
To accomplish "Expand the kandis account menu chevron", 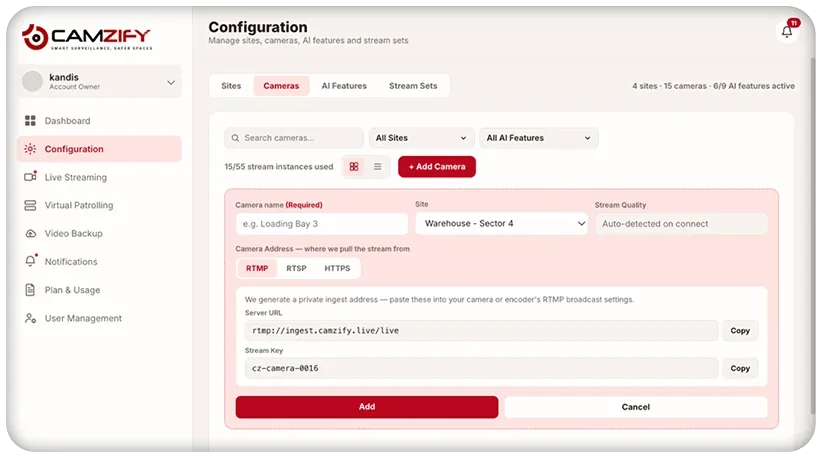I will click(x=171, y=82).
